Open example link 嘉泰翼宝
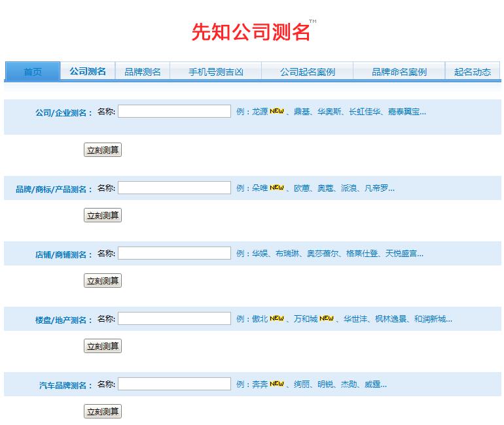The width and height of the screenshot is (504, 425). [404, 111]
